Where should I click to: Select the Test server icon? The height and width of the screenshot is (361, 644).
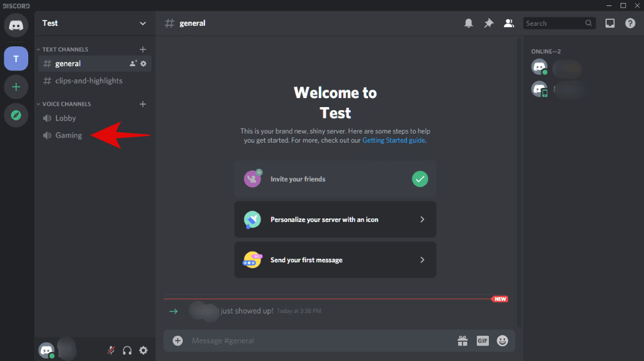[16, 59]
